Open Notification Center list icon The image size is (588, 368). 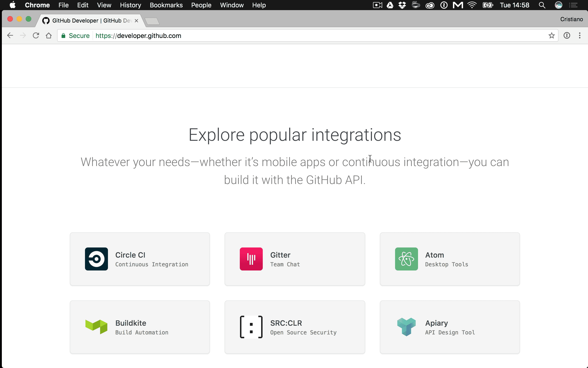(x=573, y=5)
